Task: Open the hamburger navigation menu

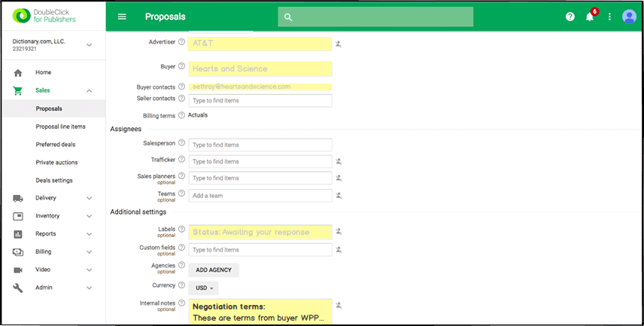Action: click(x=122, y=17)
